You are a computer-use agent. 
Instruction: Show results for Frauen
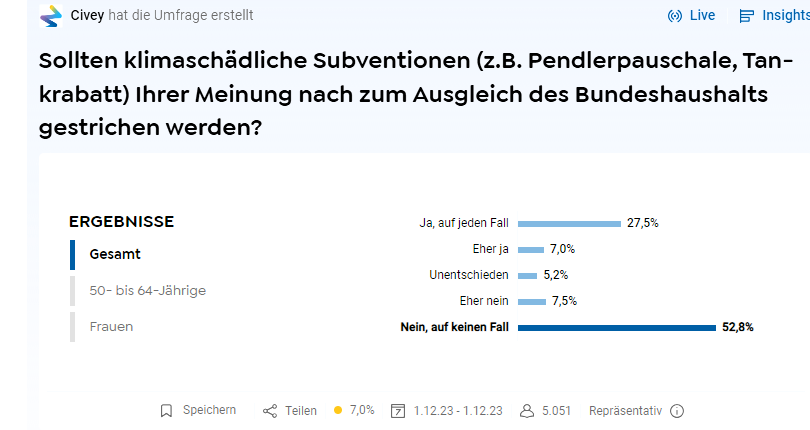[111, 327]
